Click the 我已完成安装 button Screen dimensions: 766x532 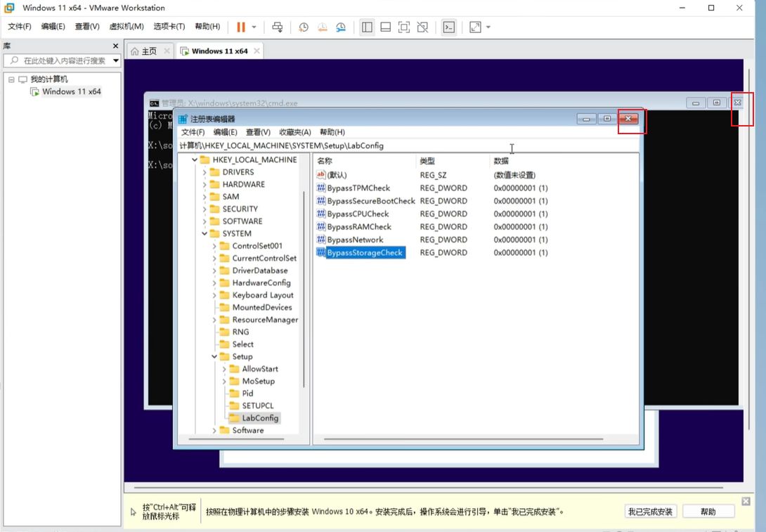pyautogui.click(x=650, y=512)
